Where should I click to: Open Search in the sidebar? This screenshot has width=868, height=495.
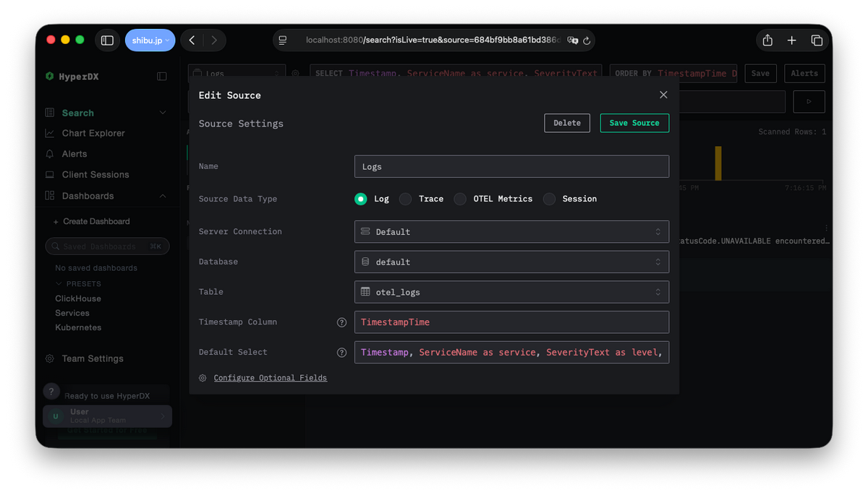click(78, 113)
